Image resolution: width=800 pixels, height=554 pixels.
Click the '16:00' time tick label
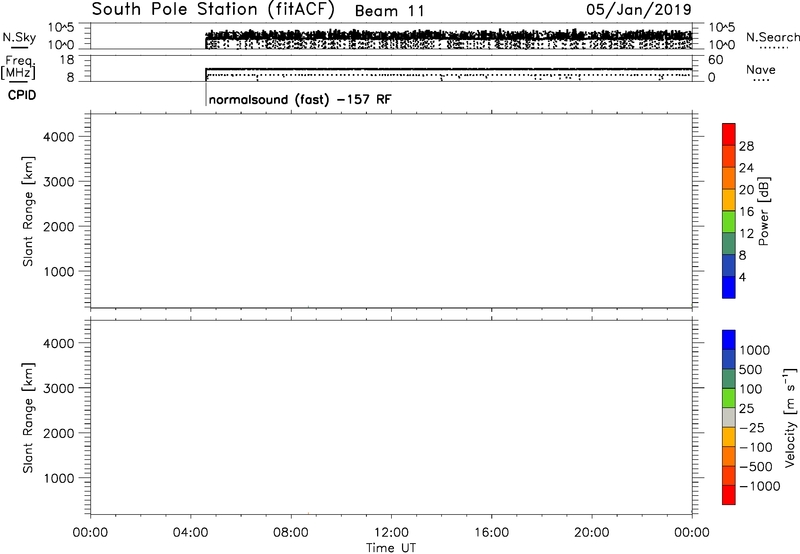pos(491,533)
